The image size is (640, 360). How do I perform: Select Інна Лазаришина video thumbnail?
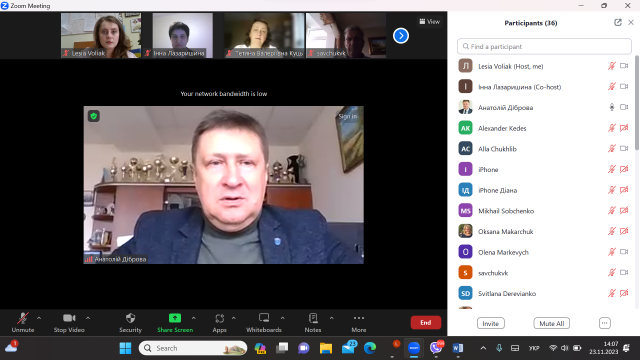point(182,36)
